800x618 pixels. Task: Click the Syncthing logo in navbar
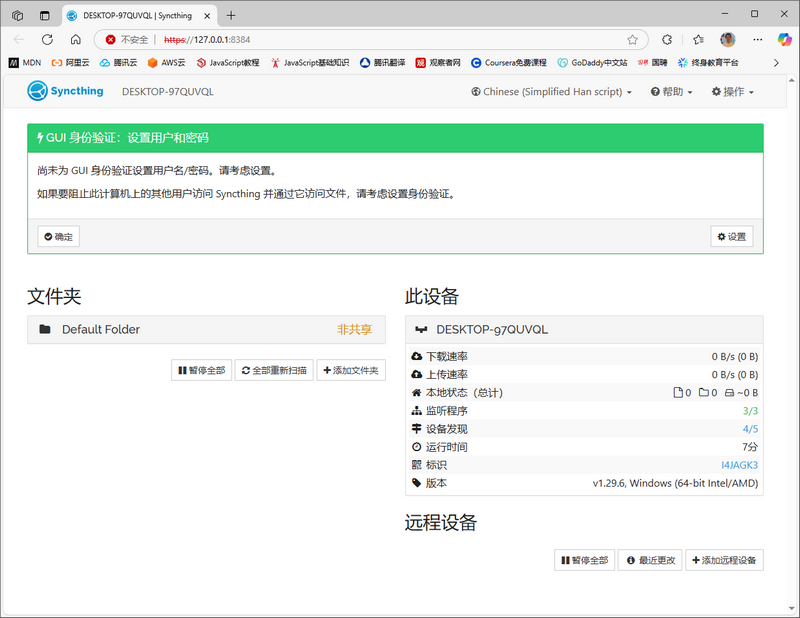pos(66,91)
